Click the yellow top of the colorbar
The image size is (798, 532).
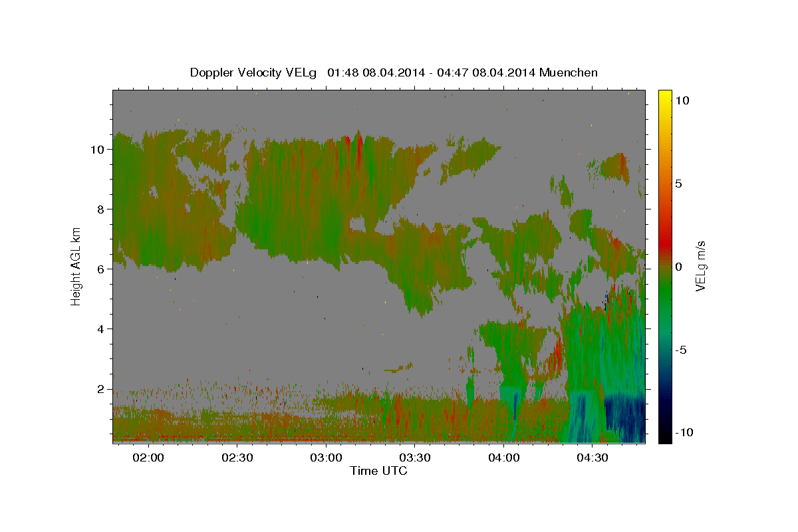pos(665,94)
